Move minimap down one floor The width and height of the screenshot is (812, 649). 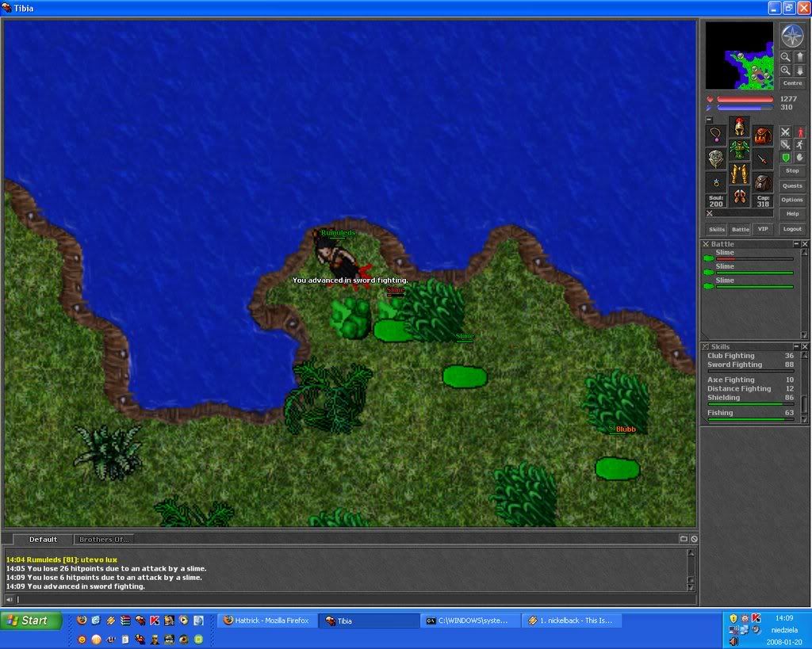pos(799,71)
